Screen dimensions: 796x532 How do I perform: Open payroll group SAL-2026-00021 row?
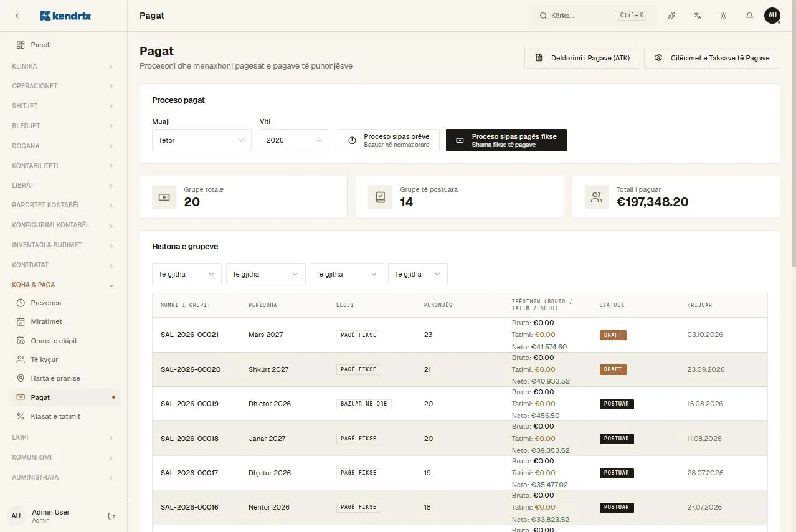coord(460,335)
